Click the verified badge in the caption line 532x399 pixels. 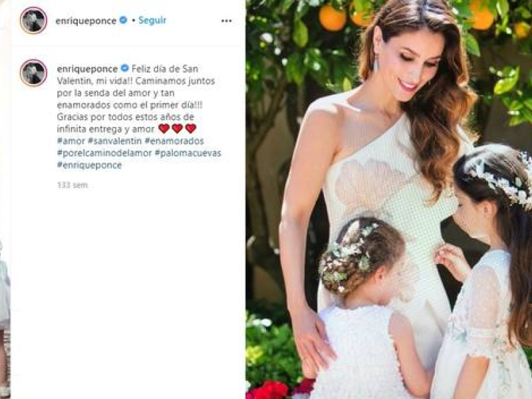[124, 68]
